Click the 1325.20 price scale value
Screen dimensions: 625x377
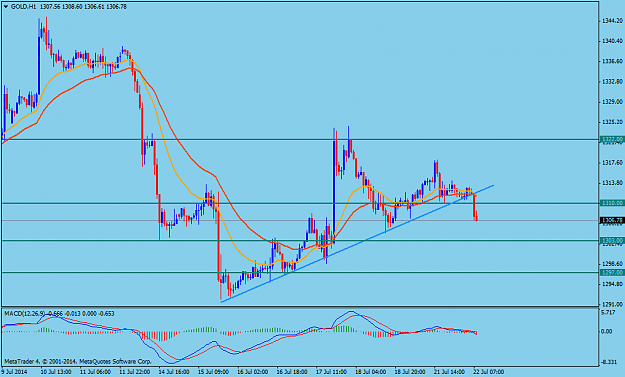coord(613,122)
